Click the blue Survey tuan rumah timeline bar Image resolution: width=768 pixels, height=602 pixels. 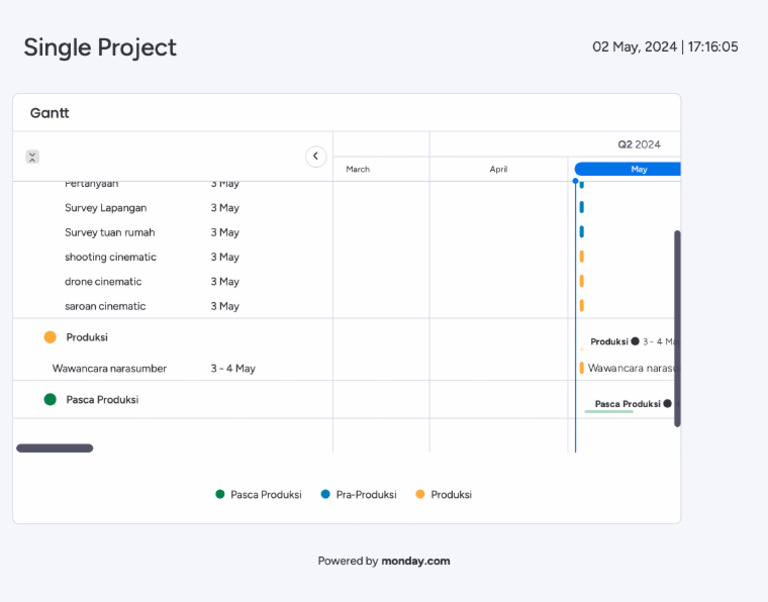point(582,232)
